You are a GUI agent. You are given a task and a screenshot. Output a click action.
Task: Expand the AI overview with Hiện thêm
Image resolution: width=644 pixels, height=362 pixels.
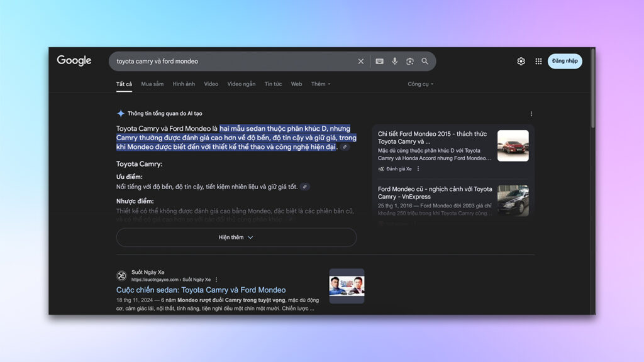tap(236, 237)
